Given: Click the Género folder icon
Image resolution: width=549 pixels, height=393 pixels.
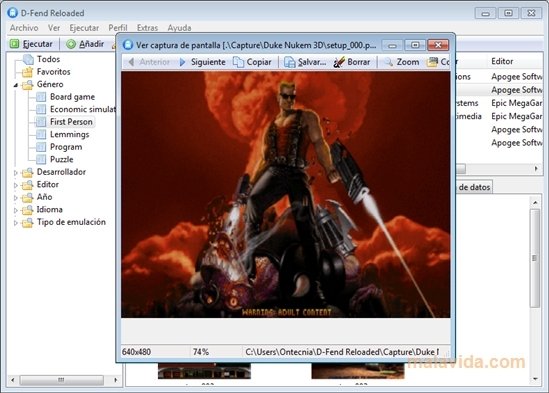Looking at the screenshot, I should click(27, 84).
